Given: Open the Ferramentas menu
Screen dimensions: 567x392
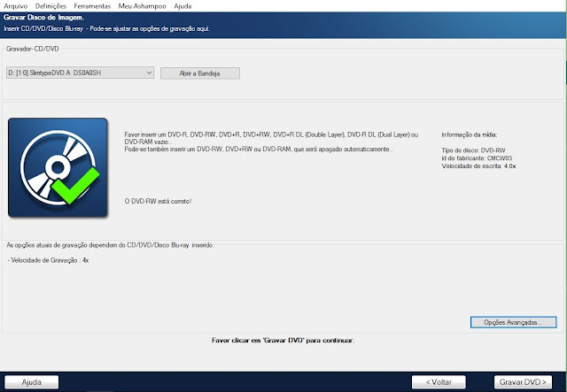Looking at the screenshot, I should (x=92, y=6).
